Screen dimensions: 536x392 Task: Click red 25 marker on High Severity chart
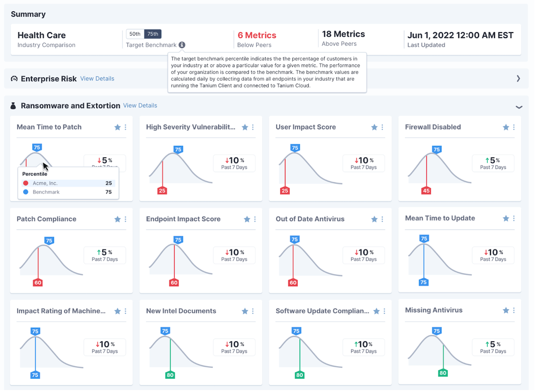(x=162, y=191)
